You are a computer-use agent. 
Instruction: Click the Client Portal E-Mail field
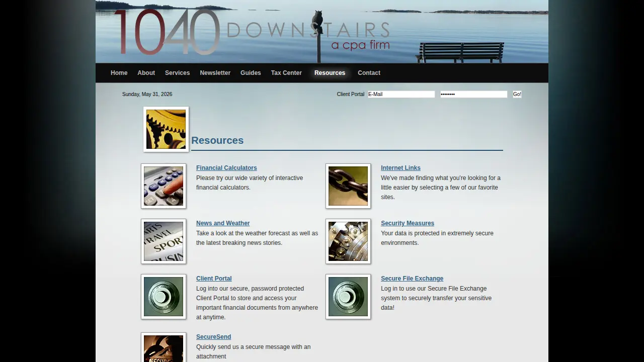coord(401,94)
